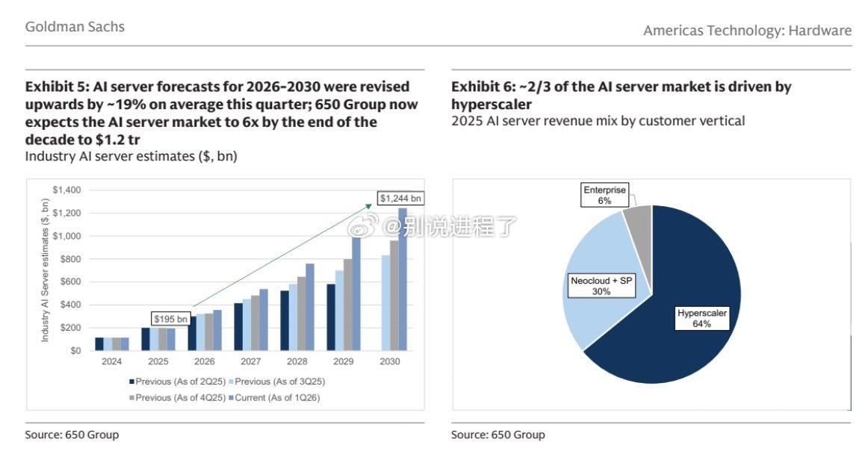Click the "Previous (As of 2Q25)" legend text
Screen dimensions: 868x451
coord(181,382)
